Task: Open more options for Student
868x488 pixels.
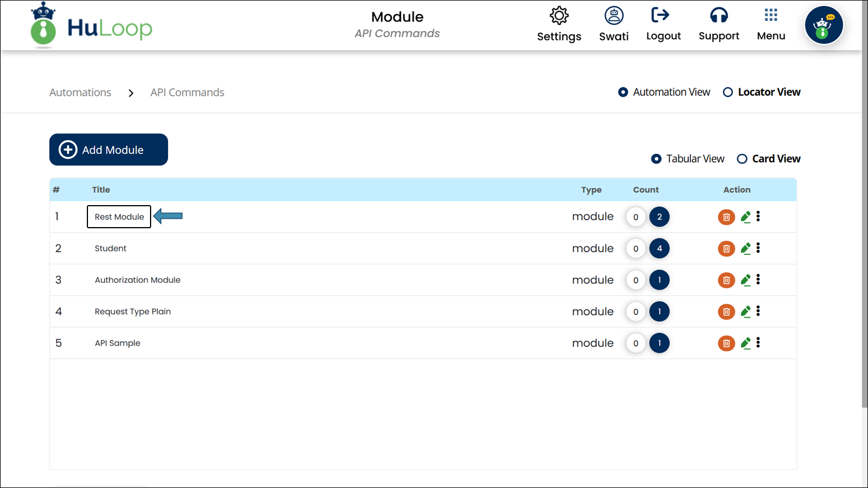Action: click(759, 248)
